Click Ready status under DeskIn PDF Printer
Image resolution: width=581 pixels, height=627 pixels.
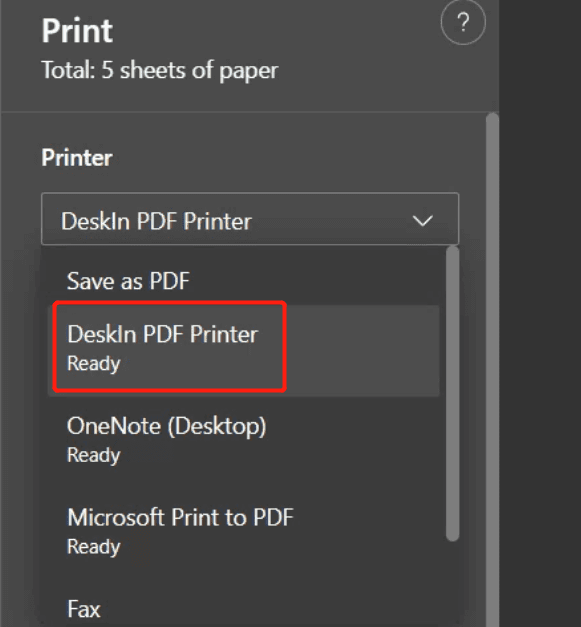pyautogui.click(x=94, y=364)
